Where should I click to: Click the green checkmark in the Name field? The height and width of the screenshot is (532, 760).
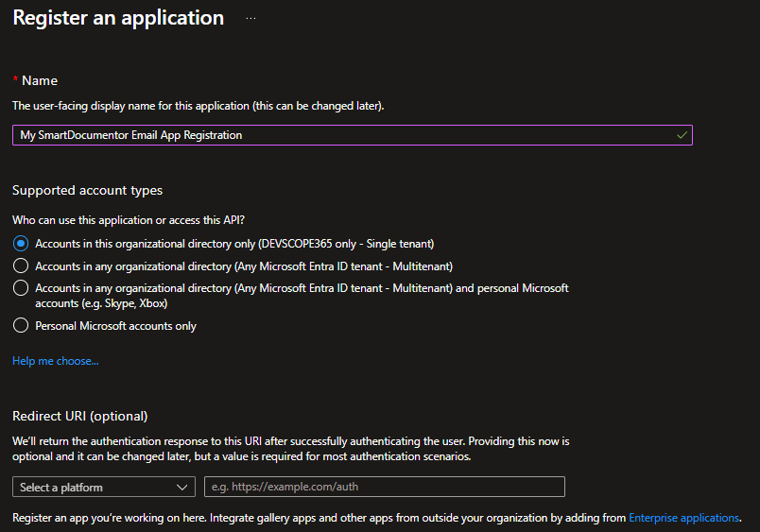[682, 135]
